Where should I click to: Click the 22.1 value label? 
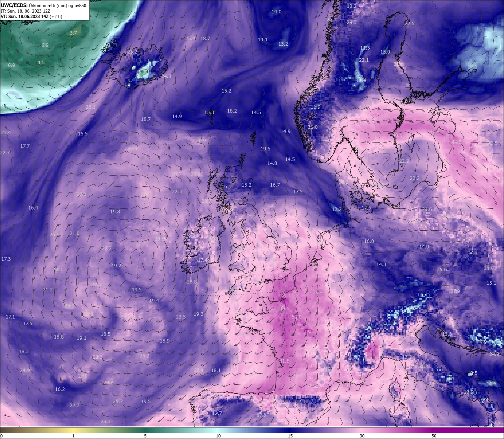364,60
